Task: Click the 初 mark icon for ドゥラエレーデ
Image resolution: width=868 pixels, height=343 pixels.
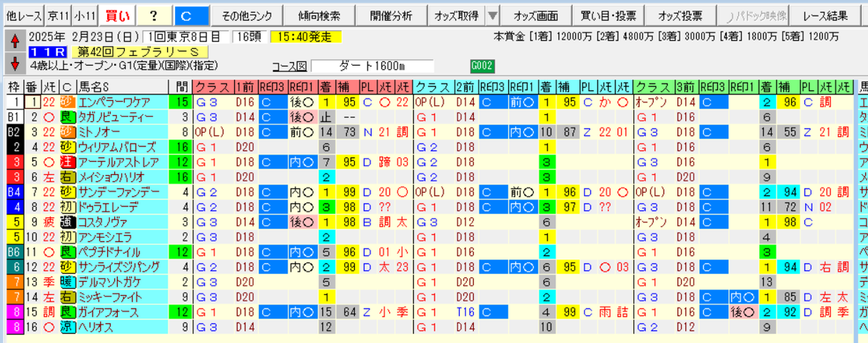Action: click(67, 207)
